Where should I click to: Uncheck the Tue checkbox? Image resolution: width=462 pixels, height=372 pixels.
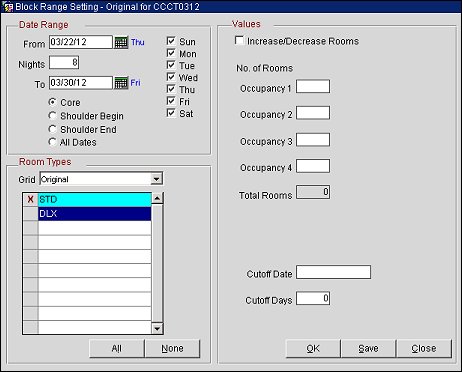tap(171, 65)
